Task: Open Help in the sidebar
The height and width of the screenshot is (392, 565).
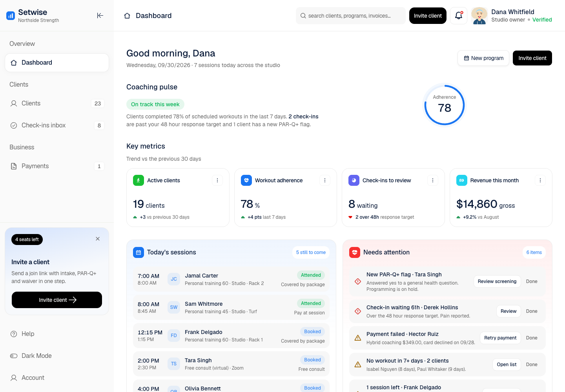Action: (57, 334)
